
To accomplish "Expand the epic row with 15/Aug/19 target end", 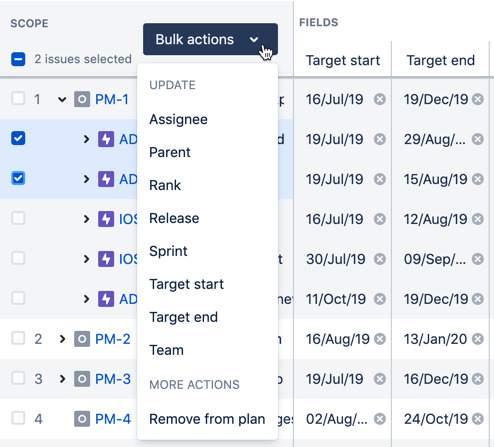I will 86,179.
